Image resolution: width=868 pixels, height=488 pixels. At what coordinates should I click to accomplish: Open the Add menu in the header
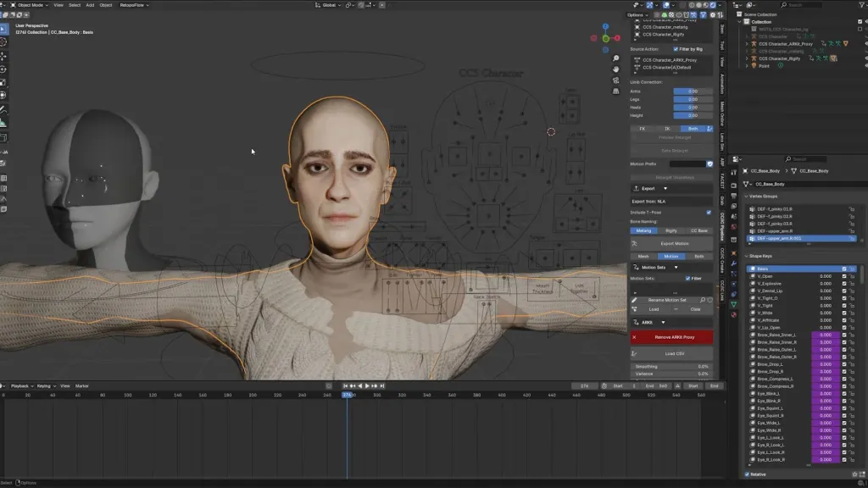point(90,5)
